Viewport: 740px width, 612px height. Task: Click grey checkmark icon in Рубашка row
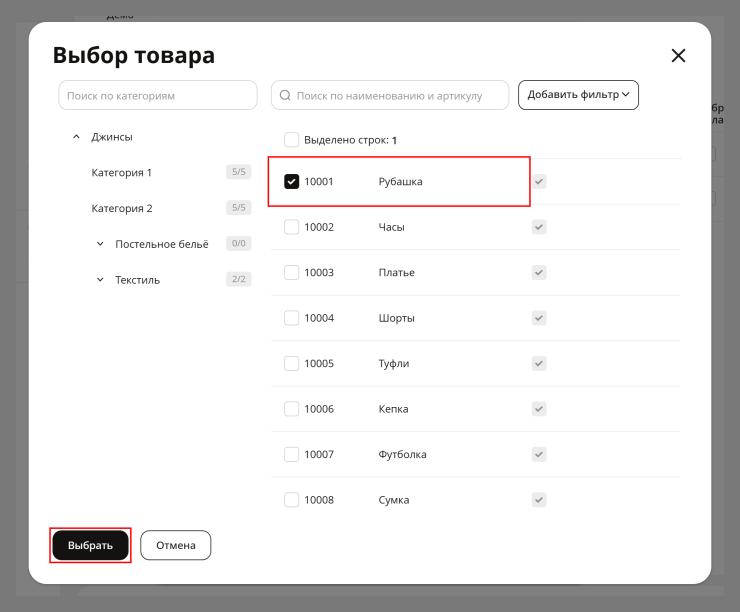click(539, 182)
